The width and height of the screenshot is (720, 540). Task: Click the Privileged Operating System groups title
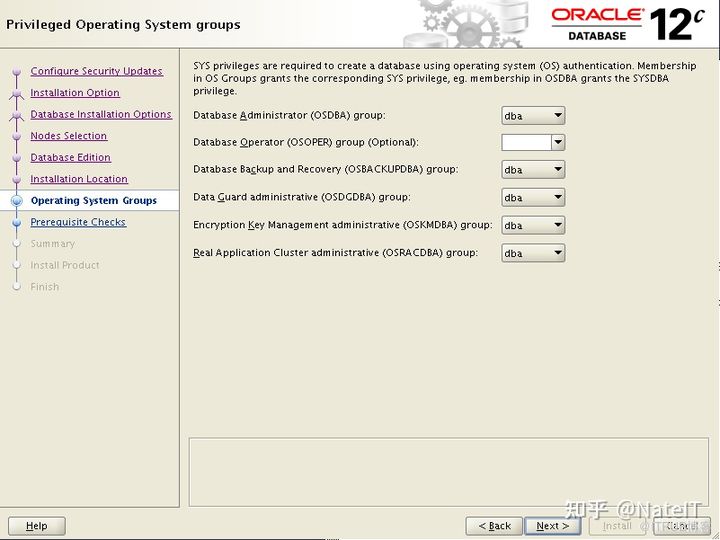123,25
